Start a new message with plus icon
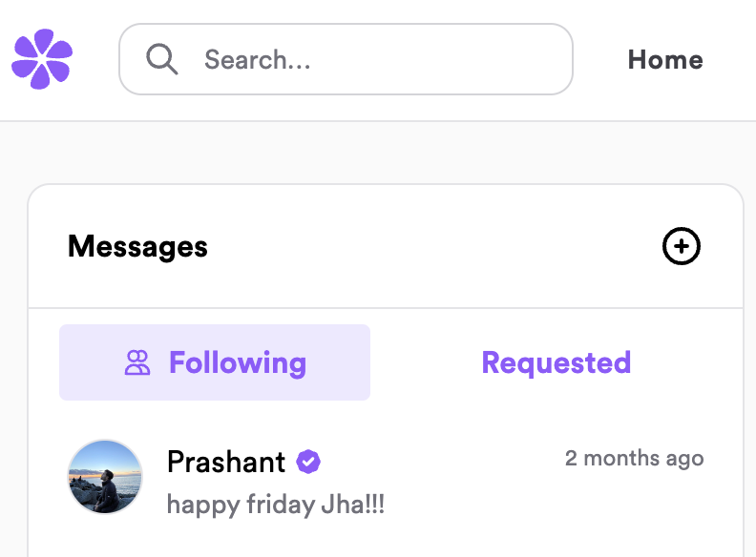Image resolution: width=756 pixels, height=557 pixels. [682, 247]
